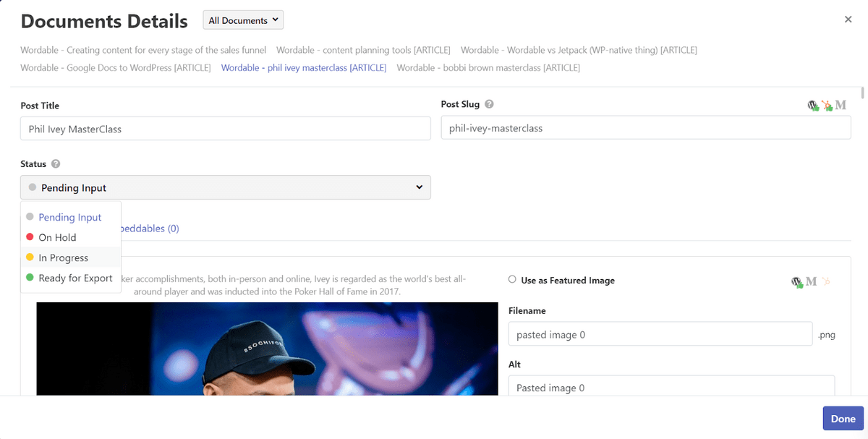Click the HubSpot icon beside the Post Slug field
This screenshot has height=439, width=868.
point(827,105)
